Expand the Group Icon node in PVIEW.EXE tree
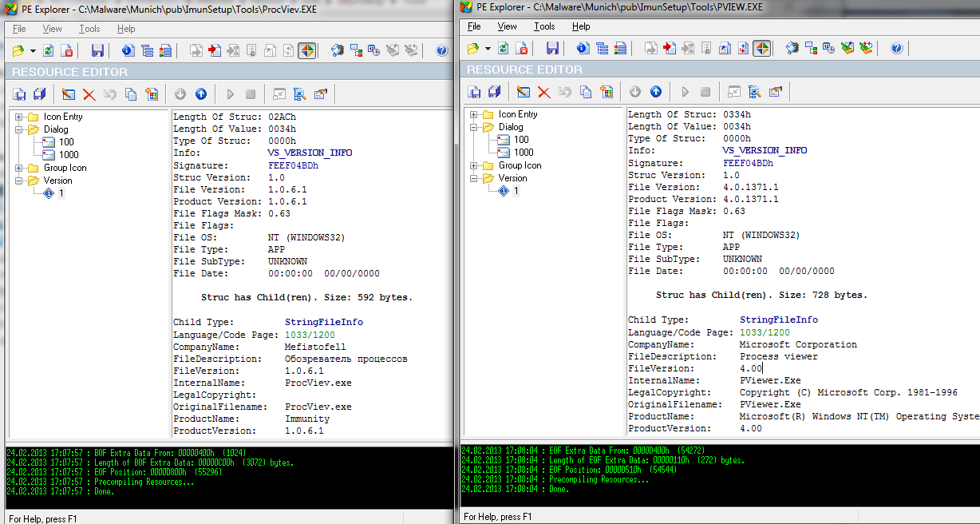This screenshot has height=524, width=980. coord(474,165)
